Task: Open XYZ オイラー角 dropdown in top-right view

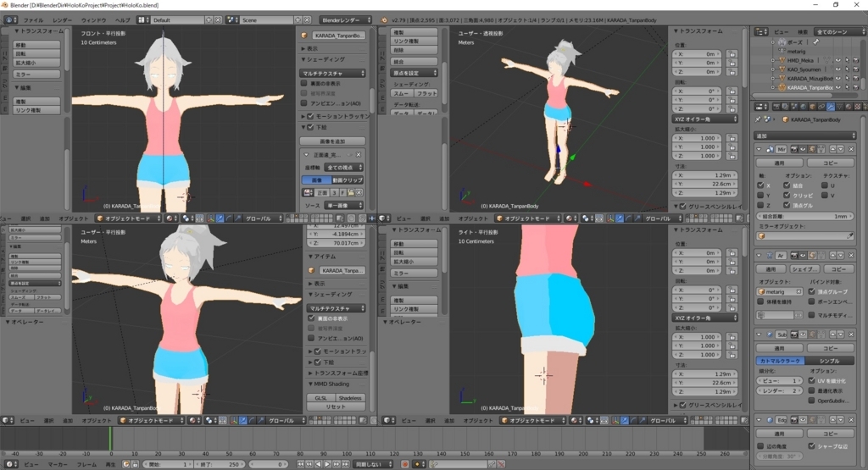Action: 705,119
